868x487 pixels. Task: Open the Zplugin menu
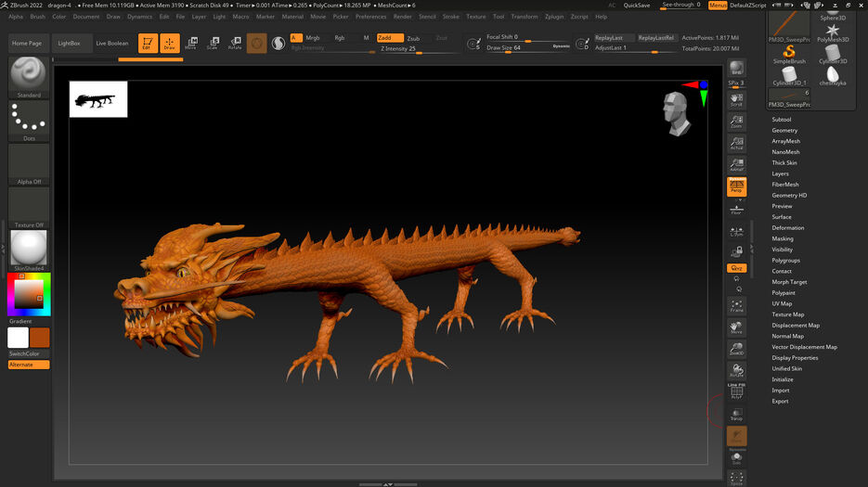pos(554,17)
